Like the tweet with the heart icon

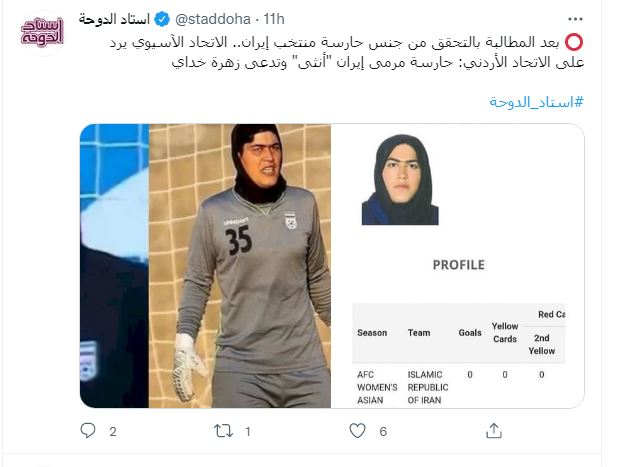coord(357,430)
